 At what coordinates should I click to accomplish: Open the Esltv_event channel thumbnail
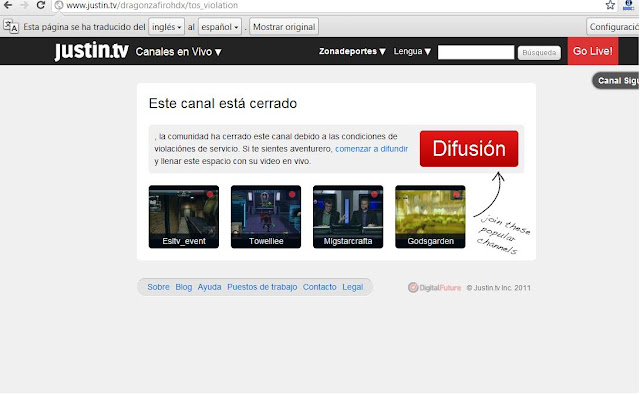[x=184, y=217]
